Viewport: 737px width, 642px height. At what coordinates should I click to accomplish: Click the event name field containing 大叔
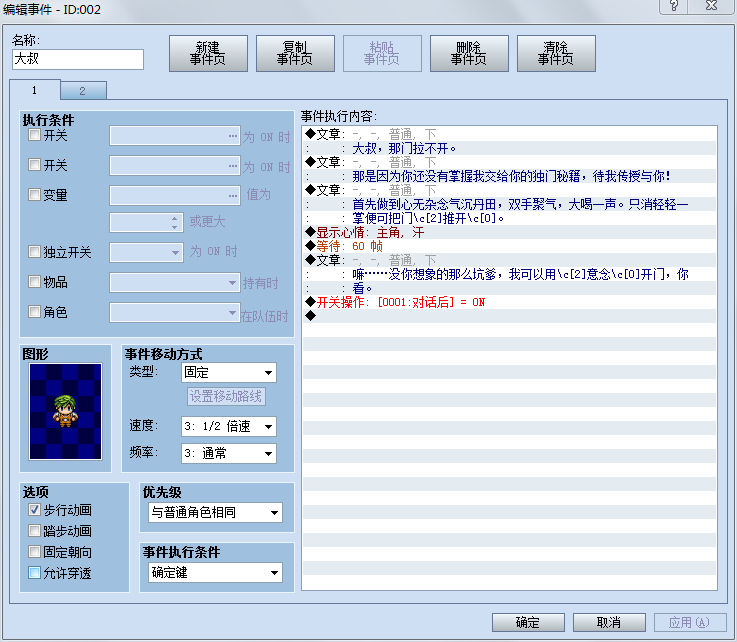tap(78, 59)
